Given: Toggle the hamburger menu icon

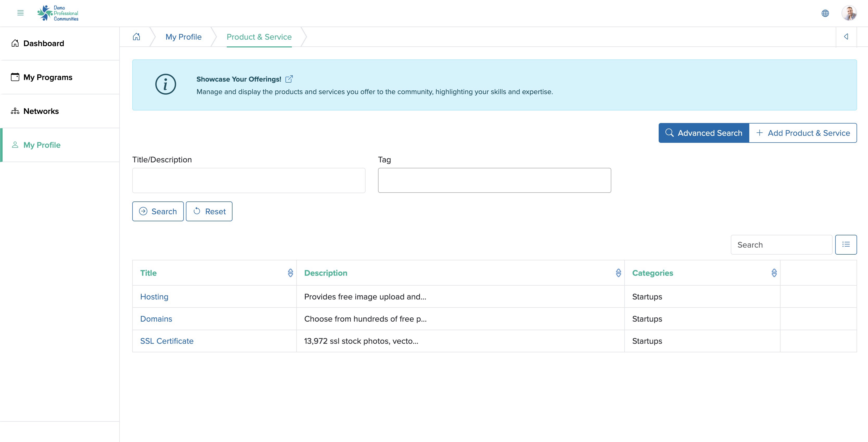Looking at the screenshot, I should (20, 13).
